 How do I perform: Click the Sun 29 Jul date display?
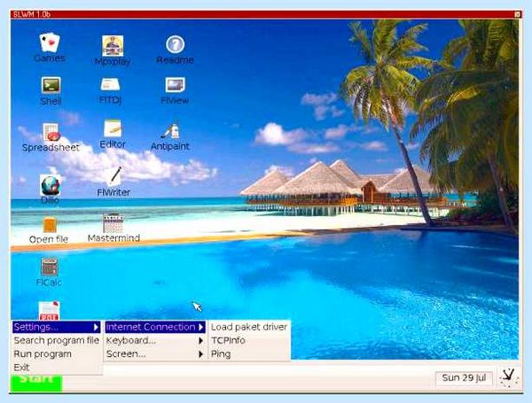pyautogui.click(x=464, y=378)
